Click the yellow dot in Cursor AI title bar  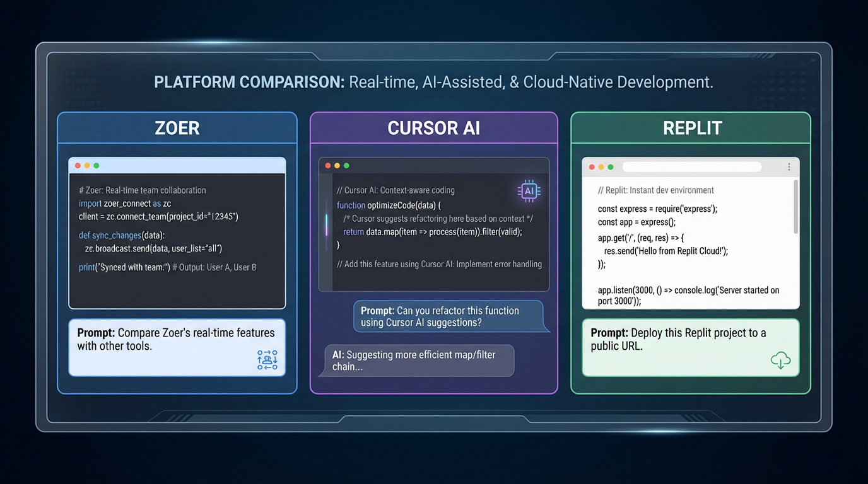(x=336, y=164)
